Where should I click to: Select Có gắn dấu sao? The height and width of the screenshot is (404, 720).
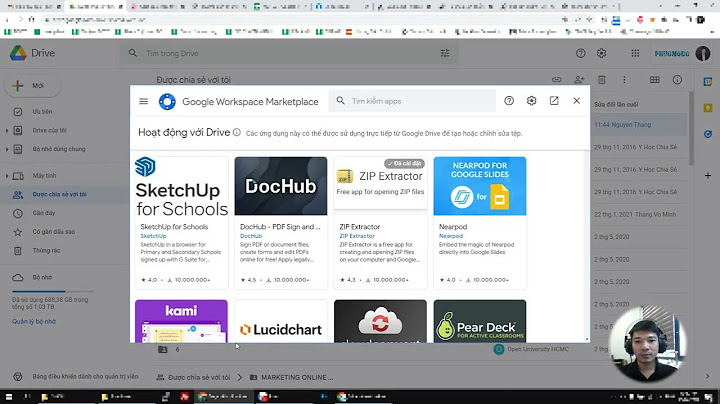coord(54,232)
